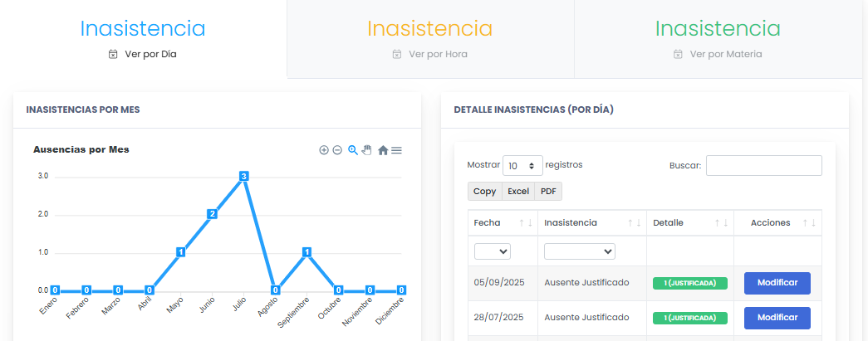The height and width of the screenshot is (341, 868).
Task: Click the Octubre data point labeled 0
Action: point(339,290)
